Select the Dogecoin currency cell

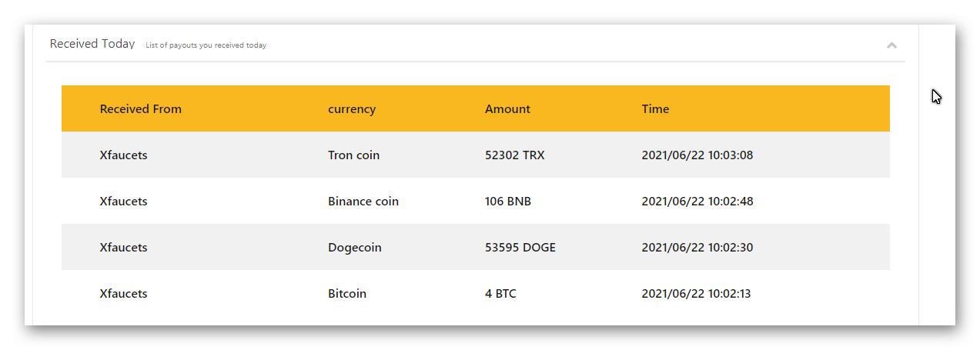pos(354,248)
